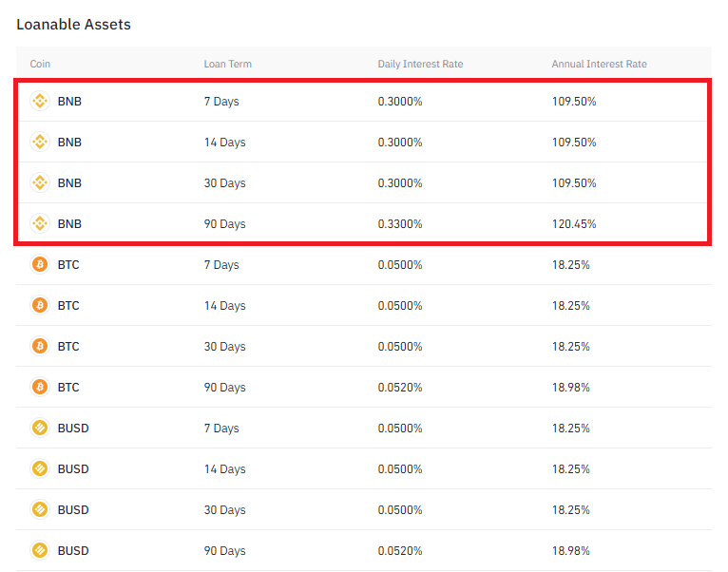Click the 0.0520% daily rate for BUSD

point(400,551)
